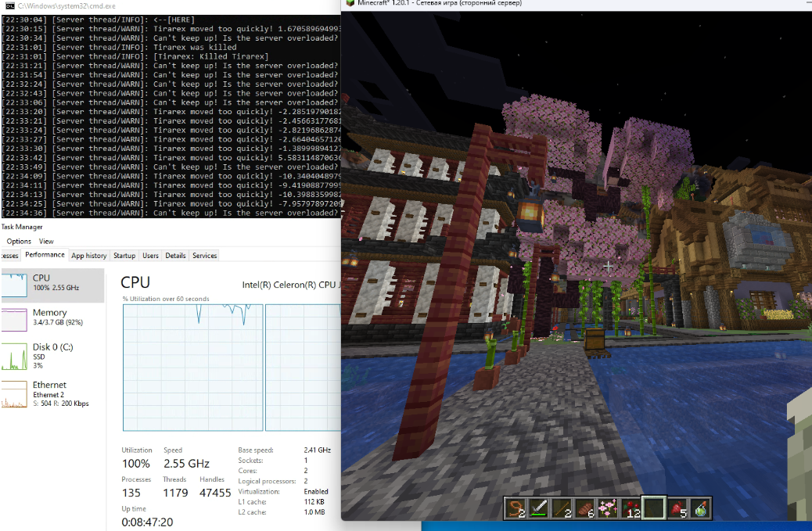Click the Utilization value 100%
812x531 pixels.
click(135, 464)
